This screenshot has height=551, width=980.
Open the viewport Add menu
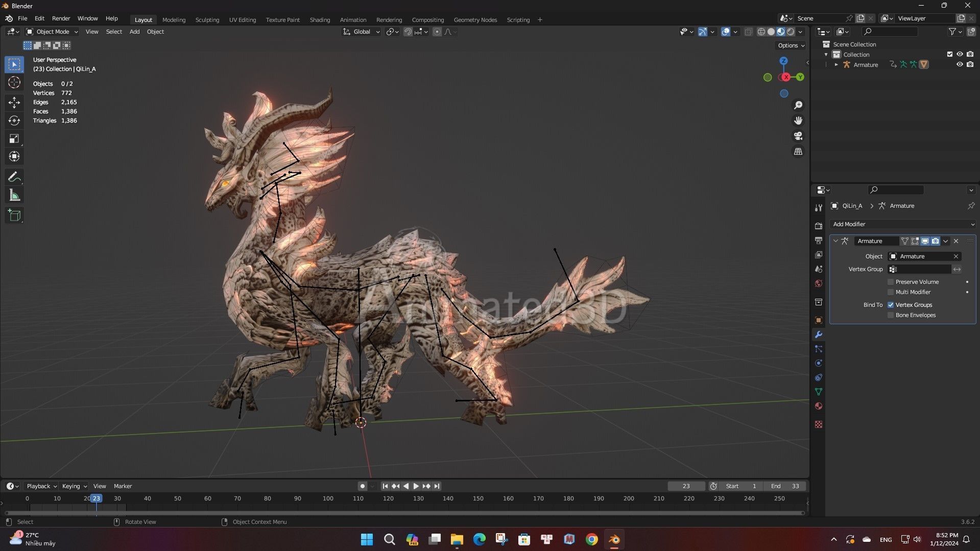(x=134, y=32)
